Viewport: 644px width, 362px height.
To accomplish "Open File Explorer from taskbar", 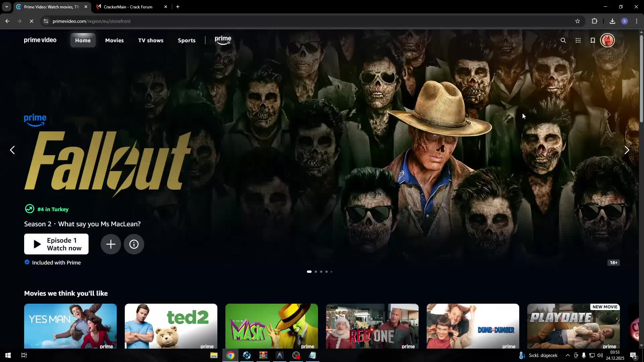I will [x=214, y=355].
